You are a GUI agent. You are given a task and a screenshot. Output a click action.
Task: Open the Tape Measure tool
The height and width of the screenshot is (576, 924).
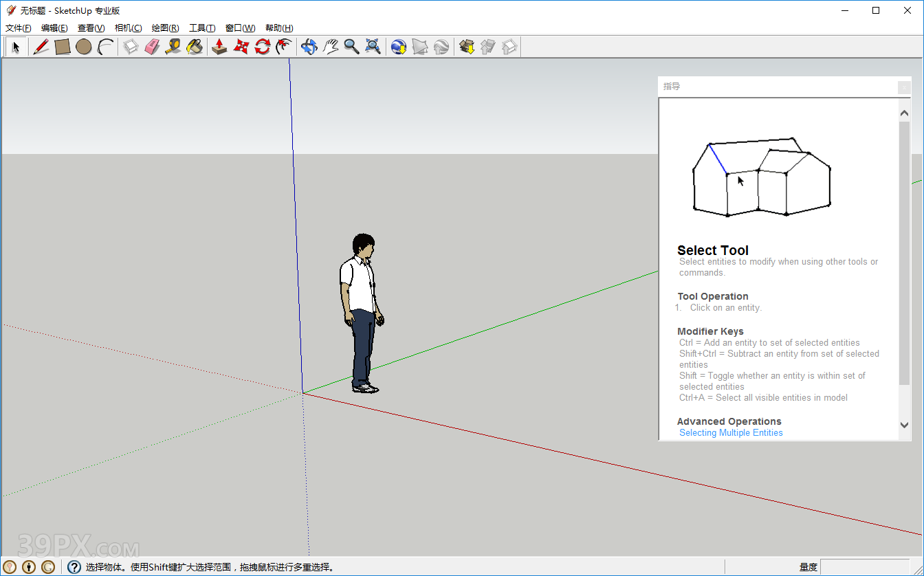click(173, 47)
